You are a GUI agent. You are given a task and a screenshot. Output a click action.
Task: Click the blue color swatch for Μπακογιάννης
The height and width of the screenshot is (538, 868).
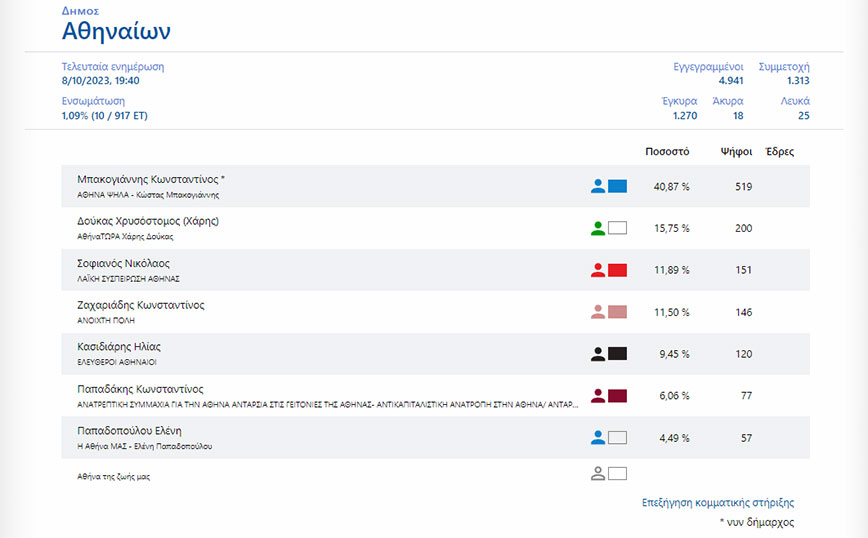click(x=617, y=186)
